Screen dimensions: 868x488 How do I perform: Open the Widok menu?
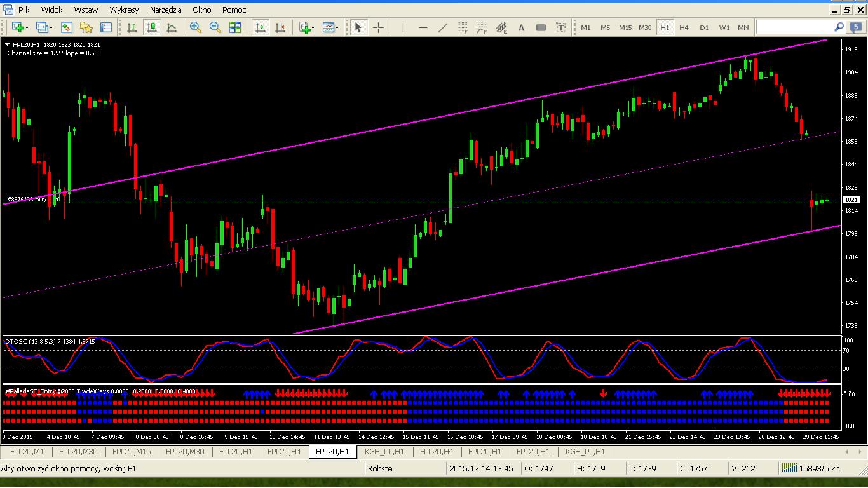tap(52, 10)
